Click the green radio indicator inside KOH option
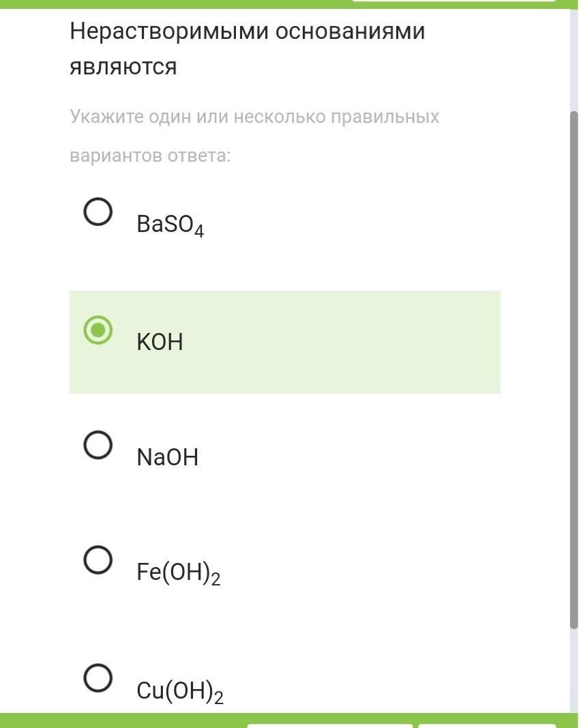This screenshot has height=728, width=581. click(100, 332)
